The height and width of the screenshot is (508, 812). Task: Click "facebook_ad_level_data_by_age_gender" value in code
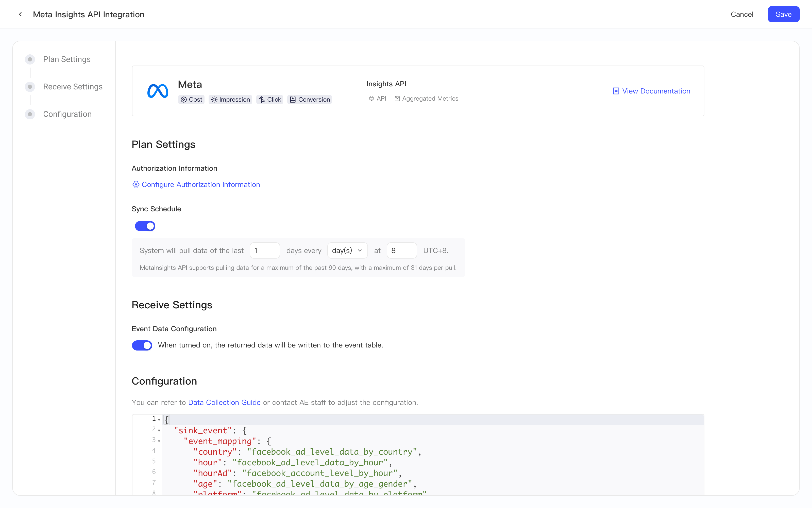[x=319, y=484]
